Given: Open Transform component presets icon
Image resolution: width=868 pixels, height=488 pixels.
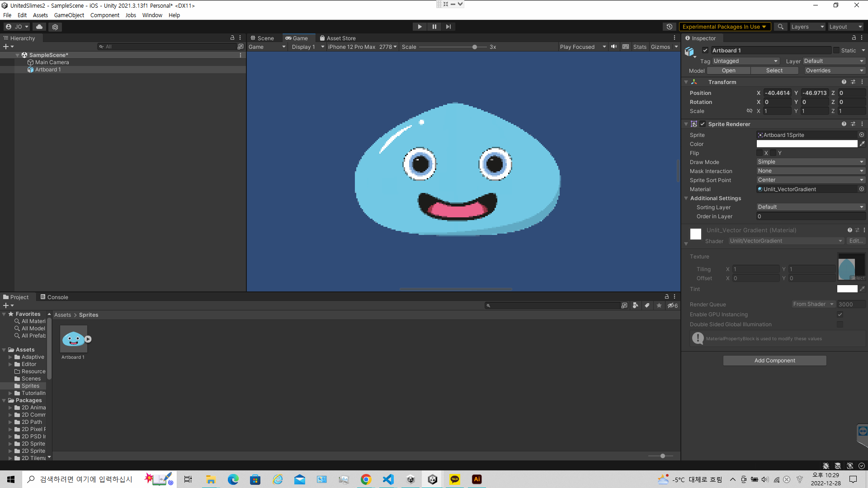Looking at the screenshot, I should tap(853, 82).
